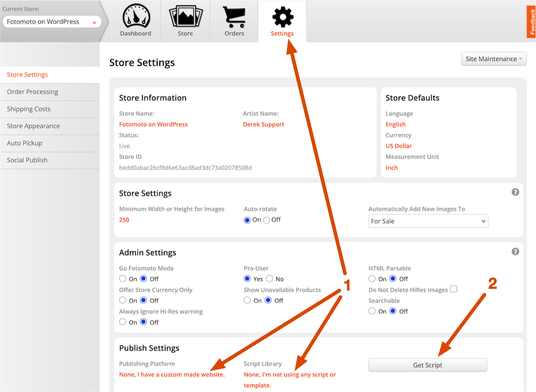The height and width of the screenshot is (392, 536).
Task: Open help icon for Store Settings section
Action: click(515, 192)
